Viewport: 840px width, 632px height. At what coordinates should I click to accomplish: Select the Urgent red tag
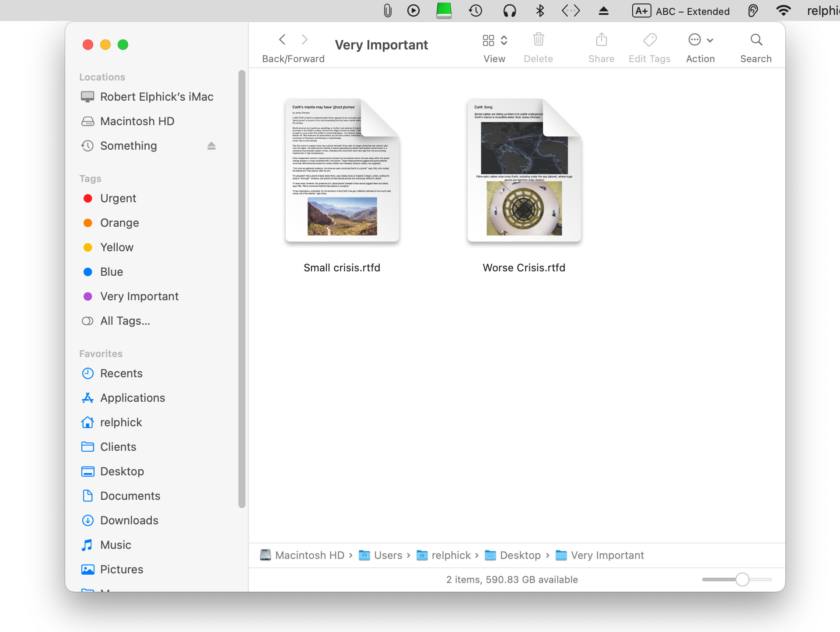coord(118,198)
